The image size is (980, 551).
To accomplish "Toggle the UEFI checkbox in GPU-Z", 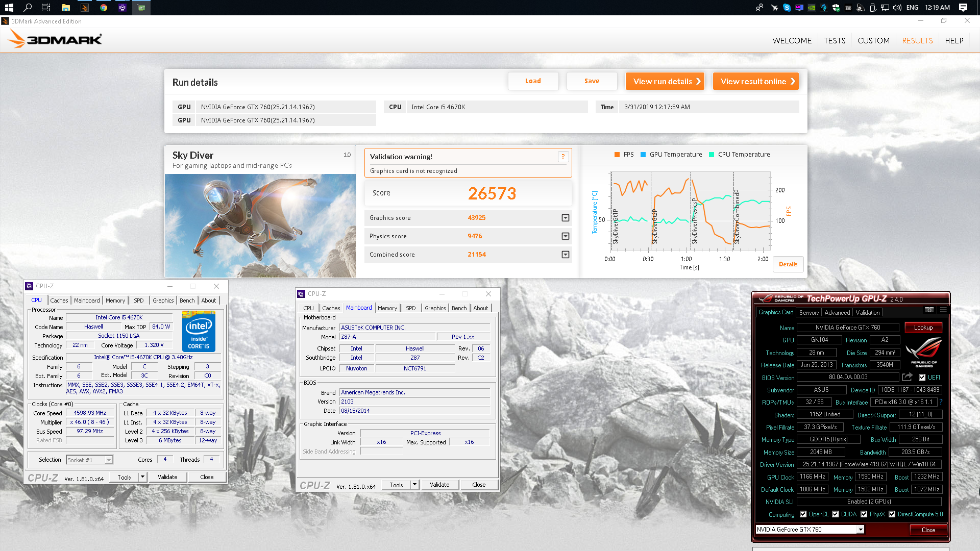I will point(922,378).
